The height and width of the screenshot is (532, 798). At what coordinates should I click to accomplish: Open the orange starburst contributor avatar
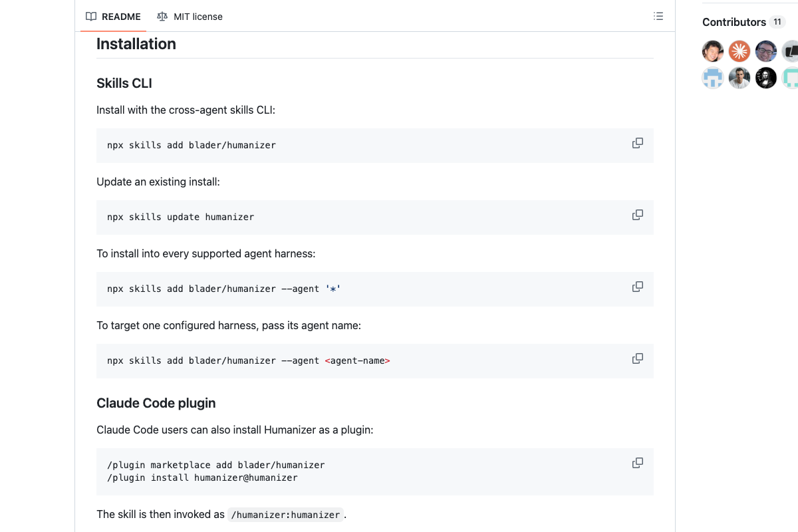[739, 51]
